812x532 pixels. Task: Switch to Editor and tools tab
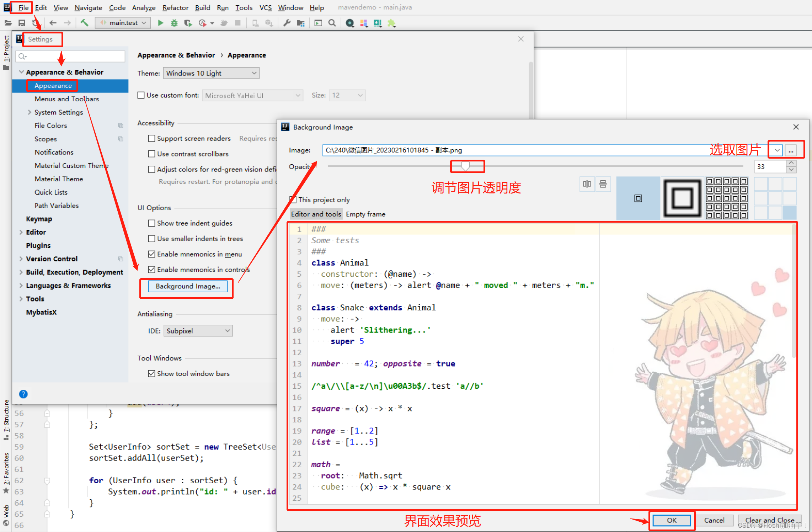[316, 214]
